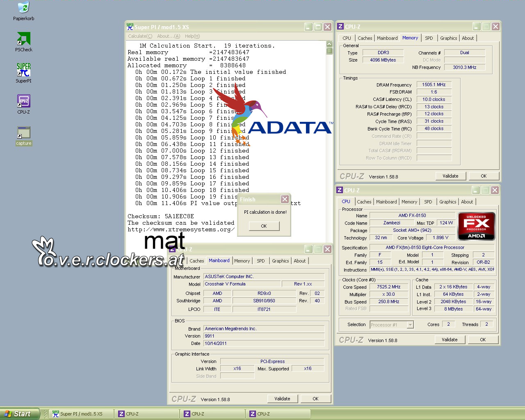Open Memory tab in Mainboard CPU-Z window
The width and height of the screenshot is (525, 420).
[x=242, y=261]
